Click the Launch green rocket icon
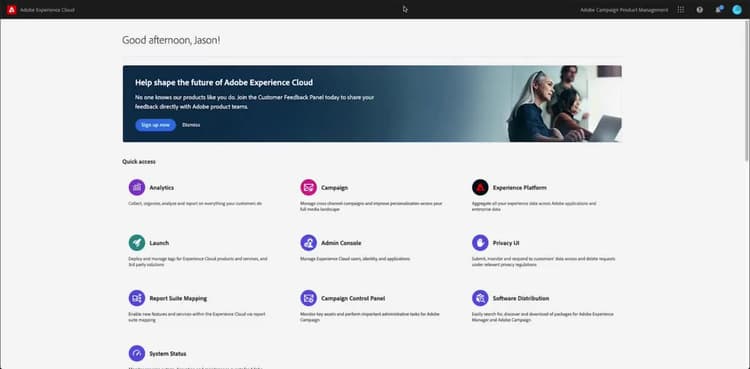The width and height of the screenshot is (750, 369). point(137,243)
